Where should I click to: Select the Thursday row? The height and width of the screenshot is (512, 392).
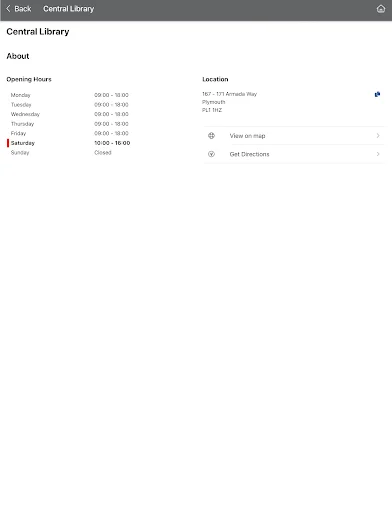(x=70, y=124)
